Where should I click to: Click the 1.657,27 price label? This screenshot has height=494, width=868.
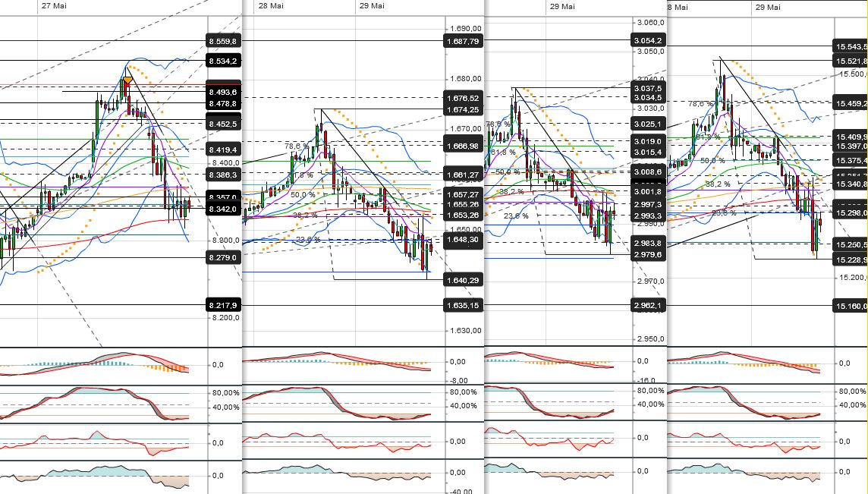[x=464, y=194]
